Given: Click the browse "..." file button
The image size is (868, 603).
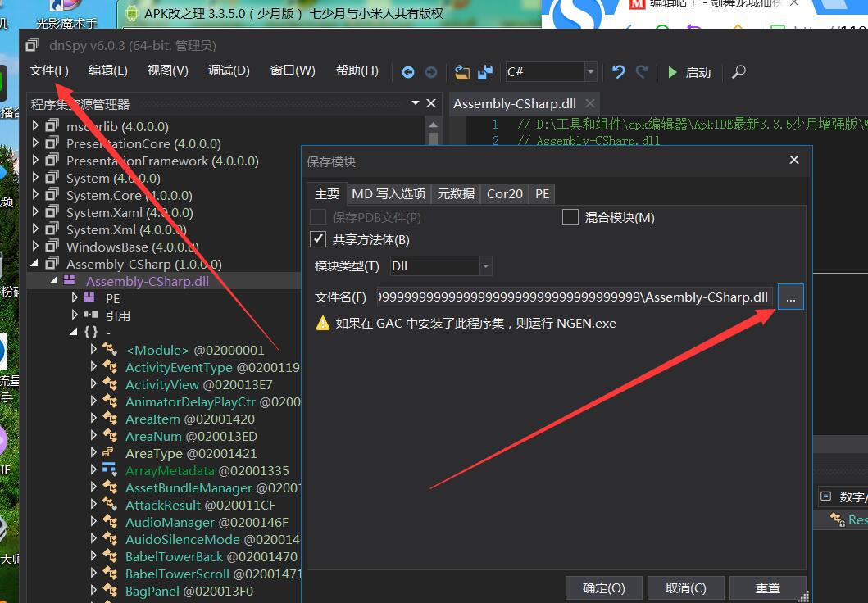Looking at the screenshot, I should [790, 297].
